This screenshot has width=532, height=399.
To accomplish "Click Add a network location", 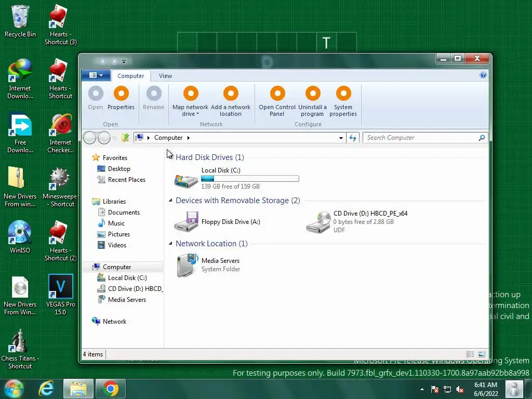I will pyautogui.click(x=231, y=101).
